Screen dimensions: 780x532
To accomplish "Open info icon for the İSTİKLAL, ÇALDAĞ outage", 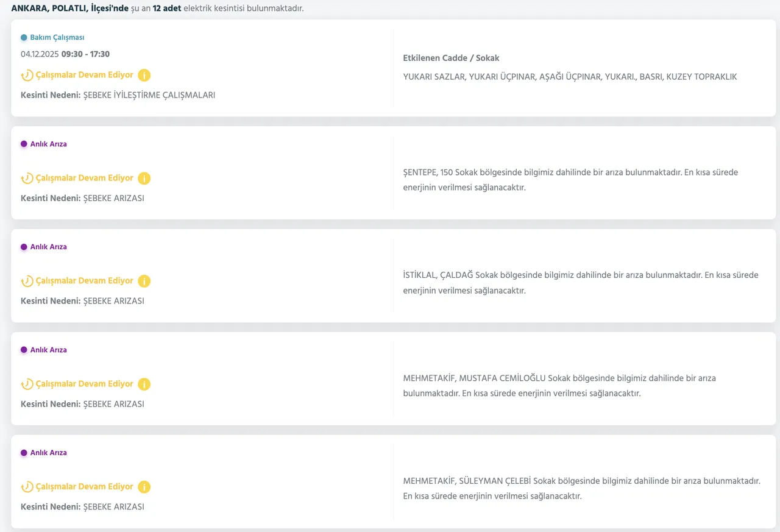I will pyautogui.click(x=144, y=281).
